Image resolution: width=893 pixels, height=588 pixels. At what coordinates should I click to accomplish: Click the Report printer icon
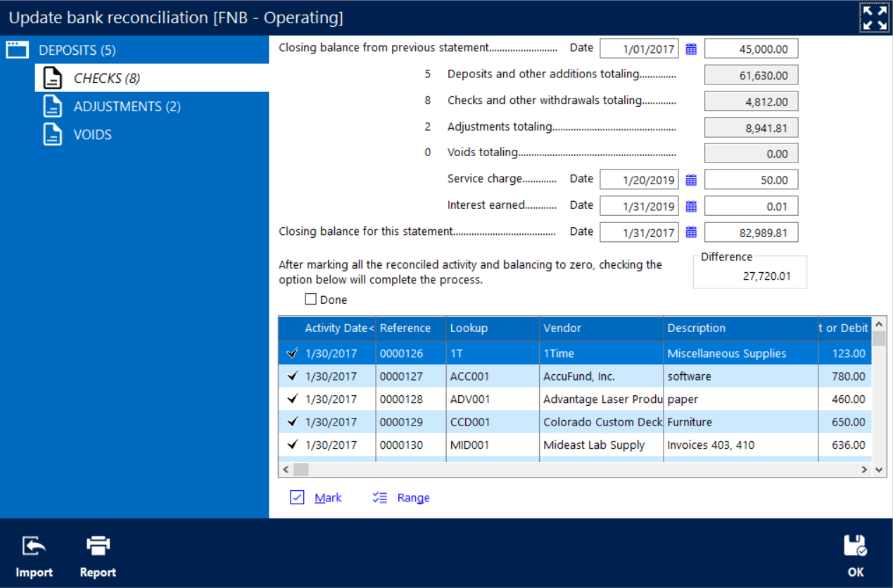97,545
